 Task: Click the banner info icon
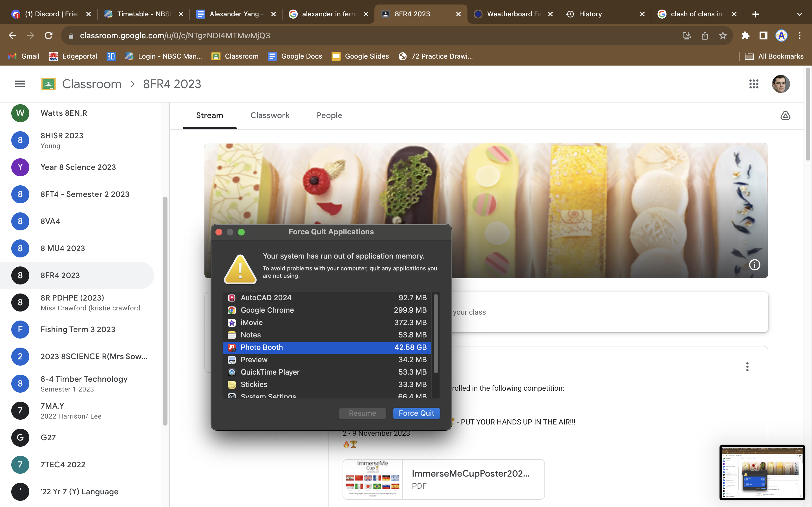(754, 265)
